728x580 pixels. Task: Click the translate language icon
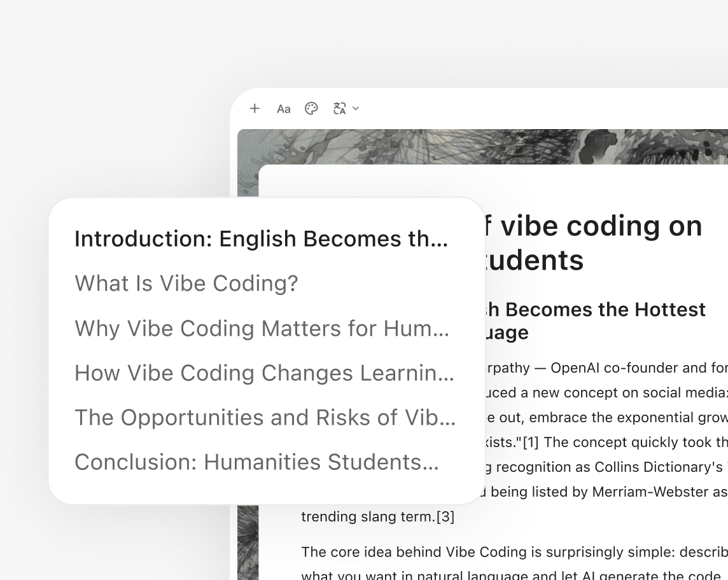tap(339, 109)
